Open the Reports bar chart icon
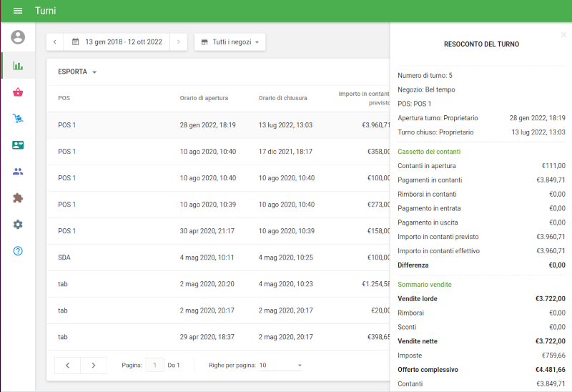This screenshot has height=392, width=572. 18,65
